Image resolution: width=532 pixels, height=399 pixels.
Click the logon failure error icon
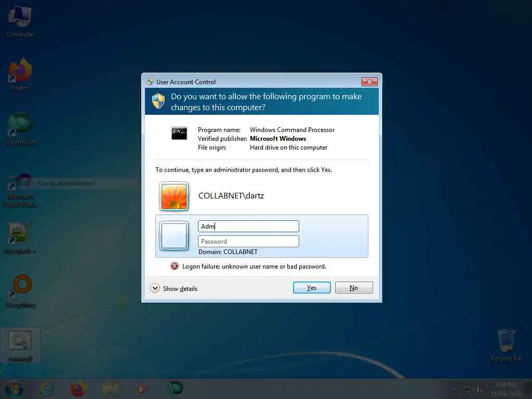click(175, 267)
